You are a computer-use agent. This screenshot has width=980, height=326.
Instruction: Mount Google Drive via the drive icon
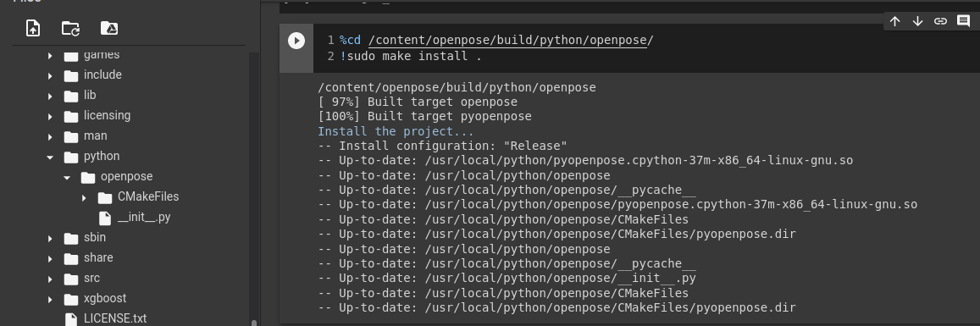(109, 28)
